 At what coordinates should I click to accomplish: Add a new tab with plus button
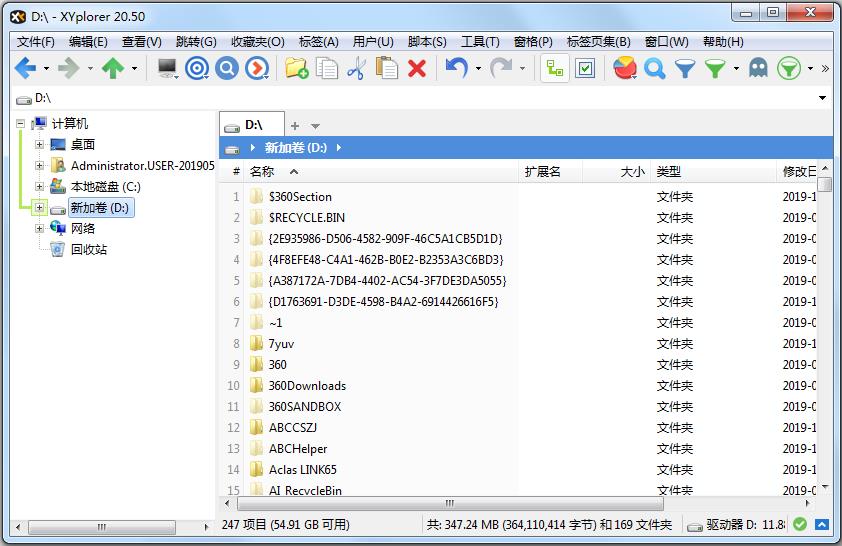pos(295,126)
